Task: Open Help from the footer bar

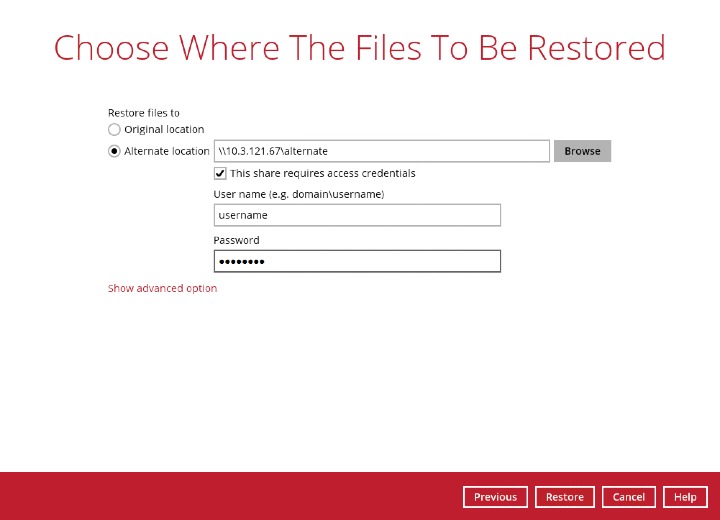Action: coord(685,497)
